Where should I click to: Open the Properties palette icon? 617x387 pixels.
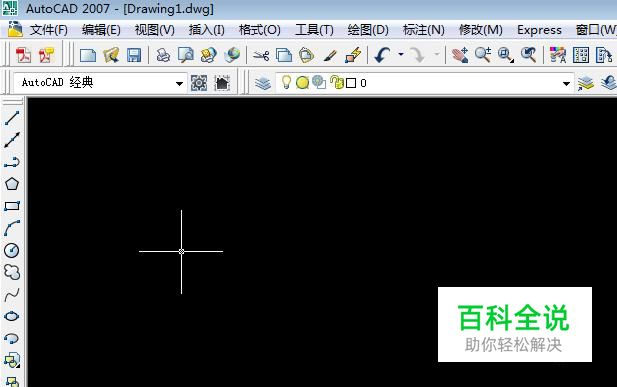(x=558, y=55)
